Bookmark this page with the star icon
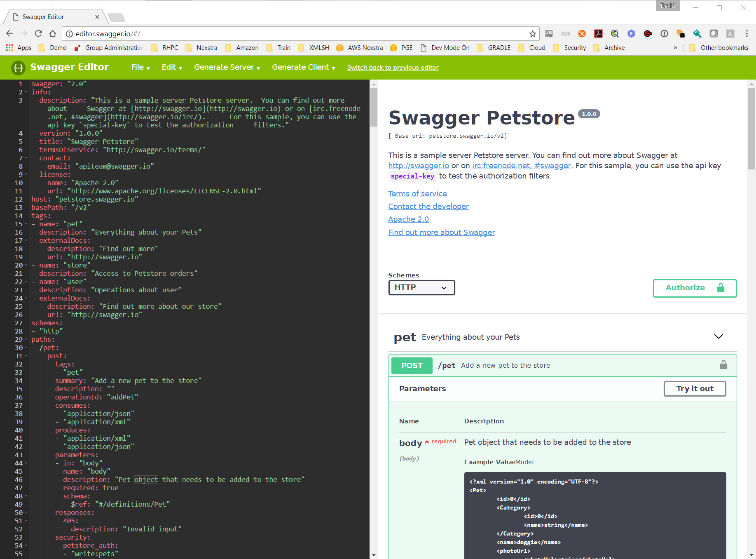The height and width of the screenshot is (559, 756). [x=532, y=34]
